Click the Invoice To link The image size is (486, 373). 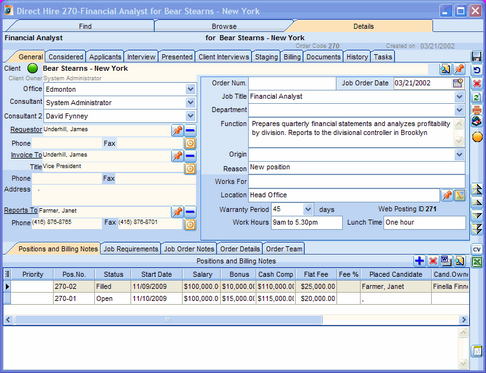point(26,155)
